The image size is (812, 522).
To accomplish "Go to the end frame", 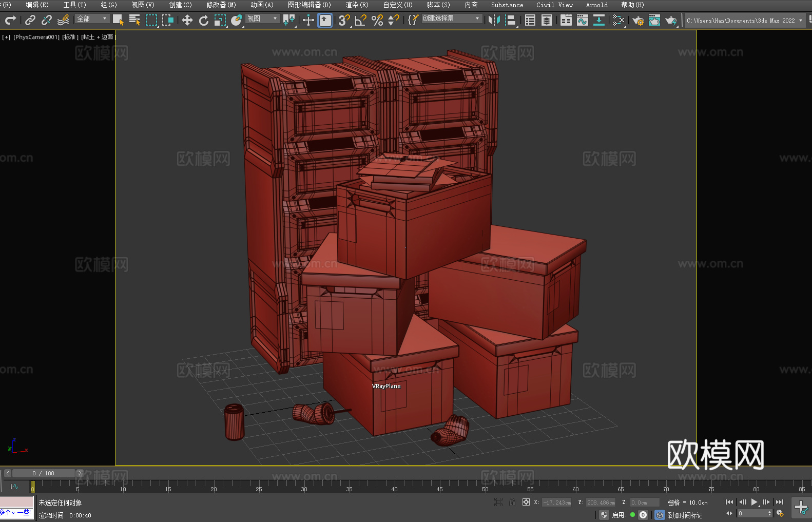I will tap(780, 502).
